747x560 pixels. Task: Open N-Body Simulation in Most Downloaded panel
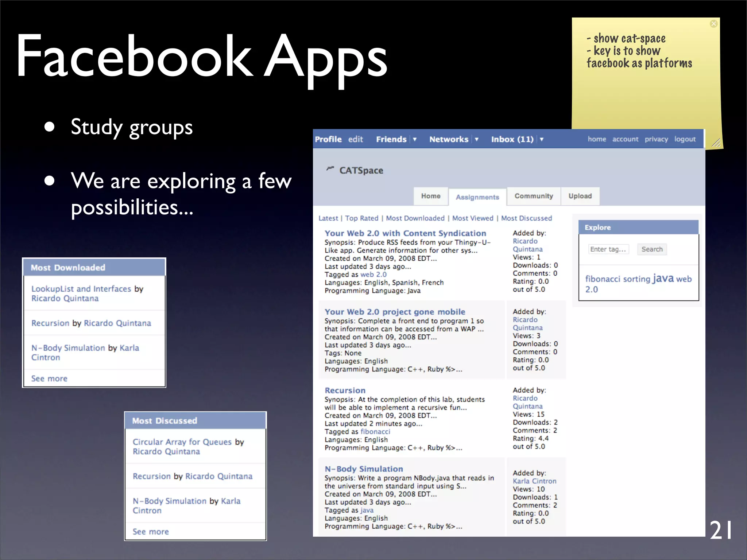[68, 348]
